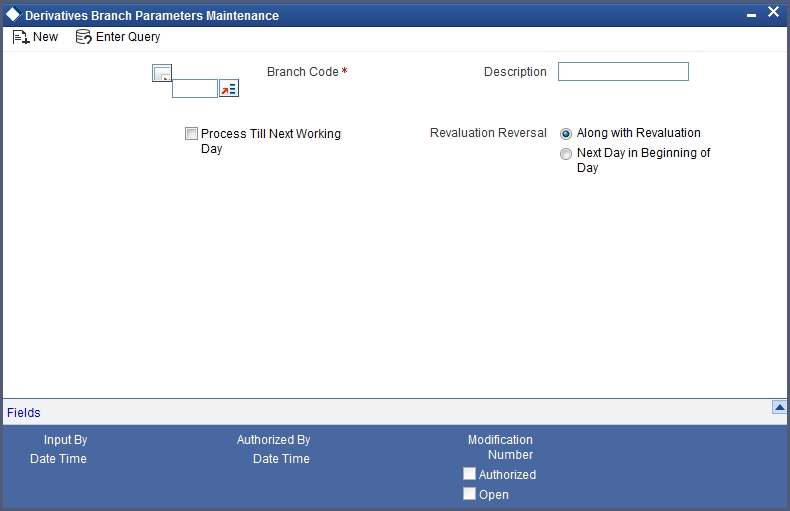
Task: Click the Branch Code label
Action: (x=302, y=72)
